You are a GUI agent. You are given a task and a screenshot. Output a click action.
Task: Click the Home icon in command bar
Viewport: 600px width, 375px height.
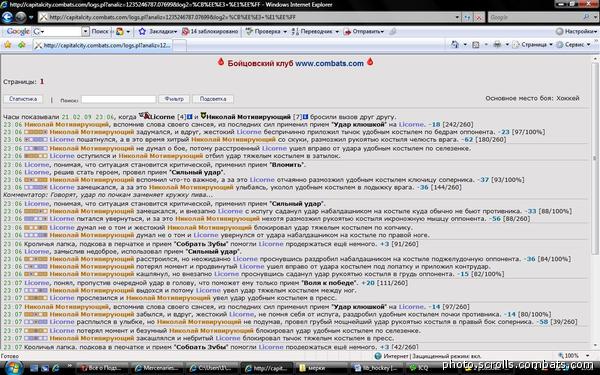455,45
